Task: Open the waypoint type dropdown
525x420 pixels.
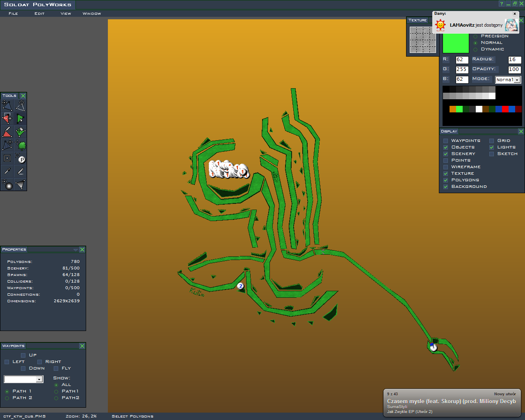Action: [x=23, y=379]
